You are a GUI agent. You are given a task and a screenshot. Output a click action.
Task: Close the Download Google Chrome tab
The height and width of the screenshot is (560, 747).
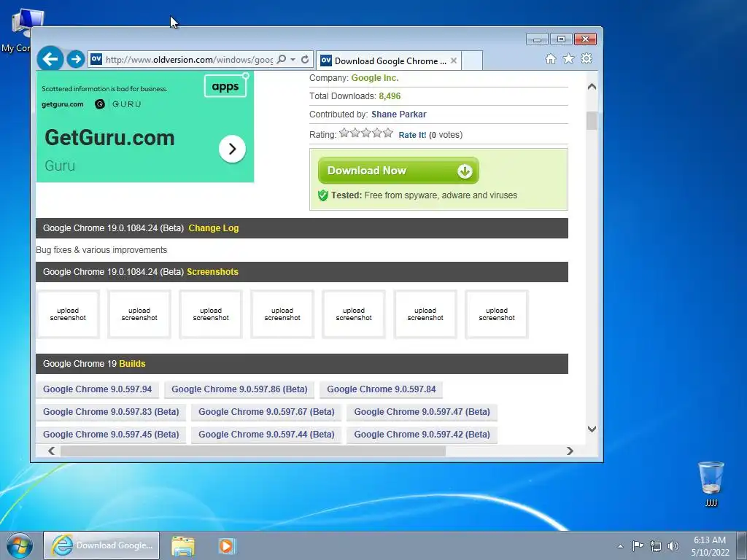pyautogui.click(x=454, y=61)
